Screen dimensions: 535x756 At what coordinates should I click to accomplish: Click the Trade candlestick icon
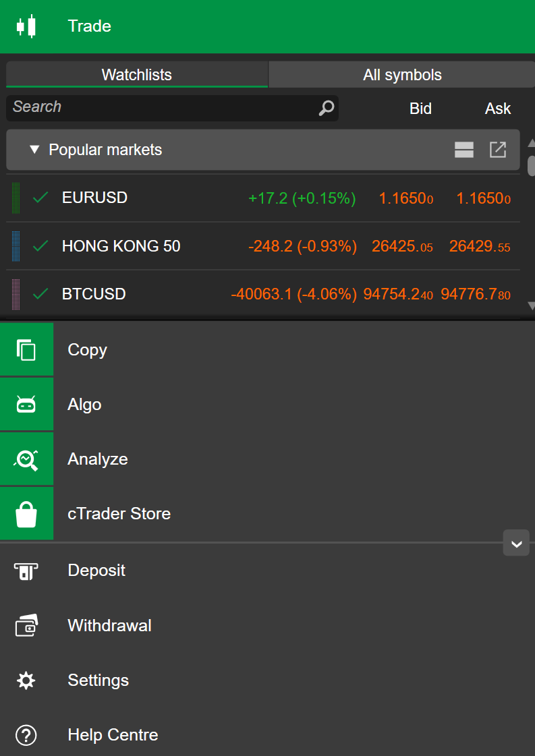(x=26, y=26)
